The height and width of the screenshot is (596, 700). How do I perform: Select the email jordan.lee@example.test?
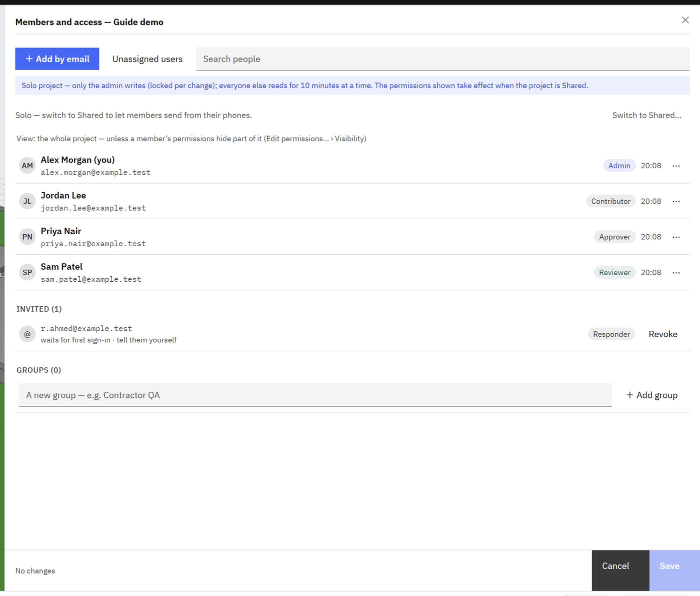[x=93, y=208]
